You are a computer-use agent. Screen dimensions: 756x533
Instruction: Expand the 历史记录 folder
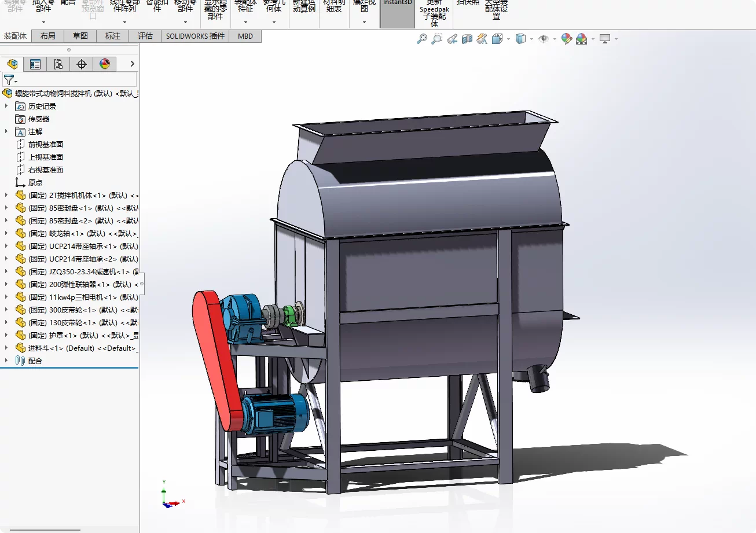click(6, 106)
